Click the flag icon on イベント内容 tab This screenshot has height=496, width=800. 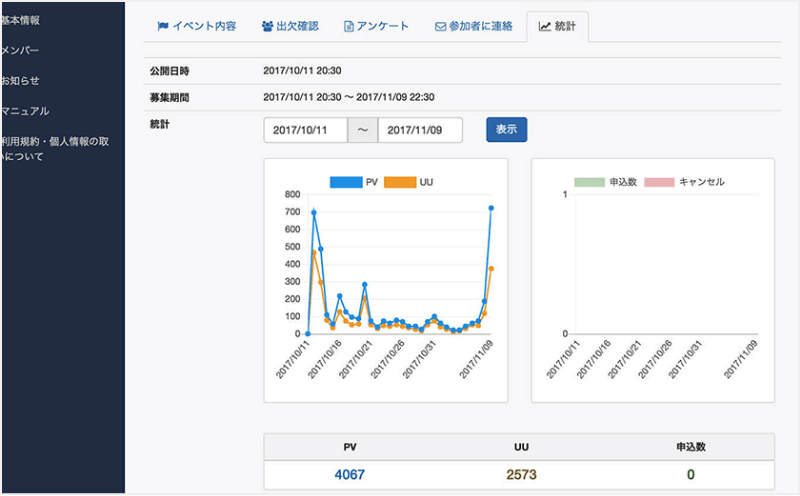163,27
